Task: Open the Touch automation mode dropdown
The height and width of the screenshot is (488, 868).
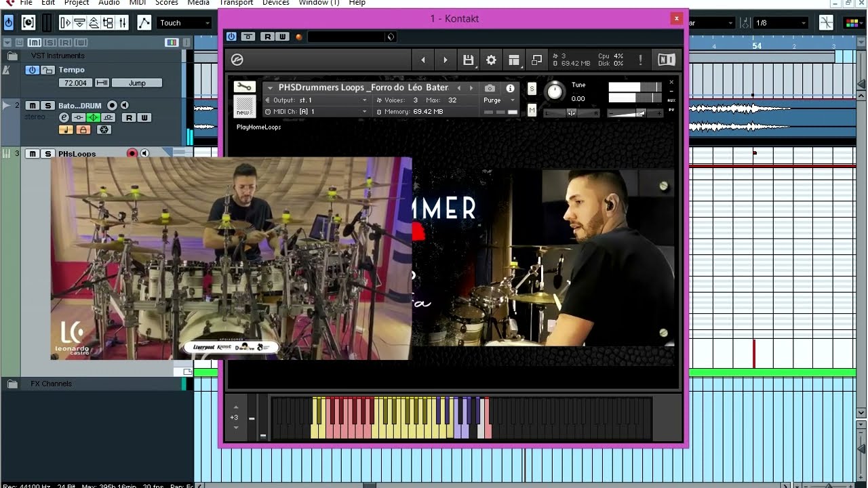Action: [184, 22]
